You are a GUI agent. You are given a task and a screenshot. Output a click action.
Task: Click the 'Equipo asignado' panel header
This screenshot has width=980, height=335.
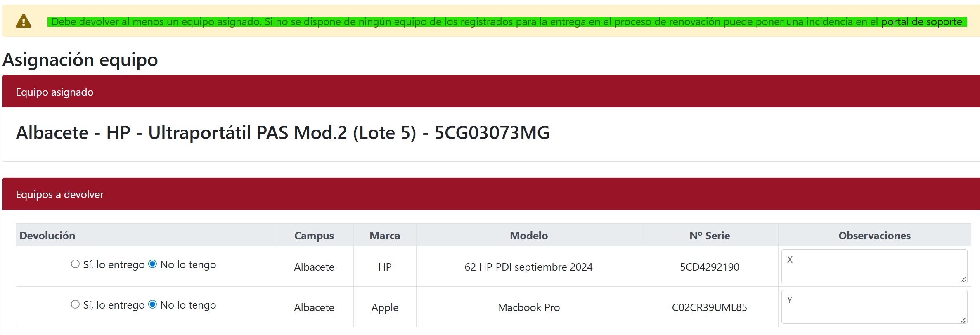coord(54,92)
